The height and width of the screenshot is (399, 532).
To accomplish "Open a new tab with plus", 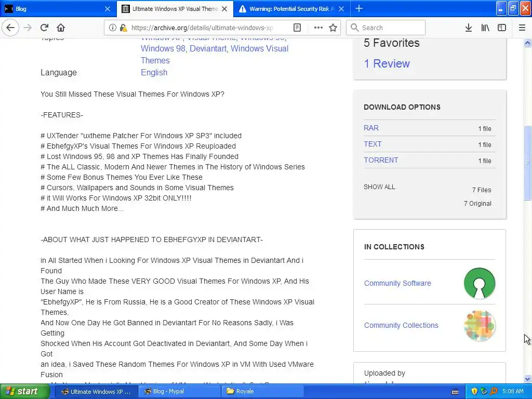I will (x=359, y=8).
